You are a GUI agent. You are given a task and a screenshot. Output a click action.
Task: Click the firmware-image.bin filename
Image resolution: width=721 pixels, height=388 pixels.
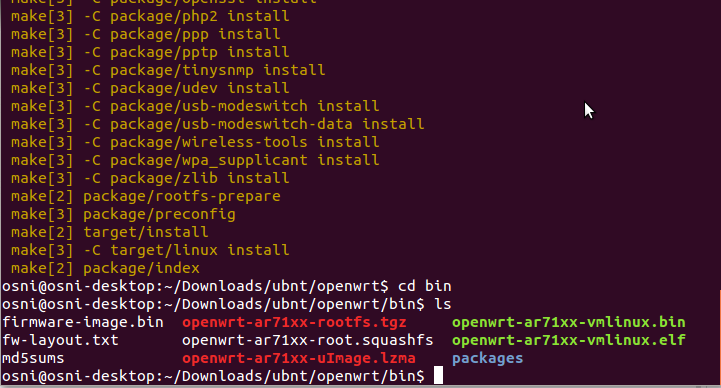coord(83,322)
